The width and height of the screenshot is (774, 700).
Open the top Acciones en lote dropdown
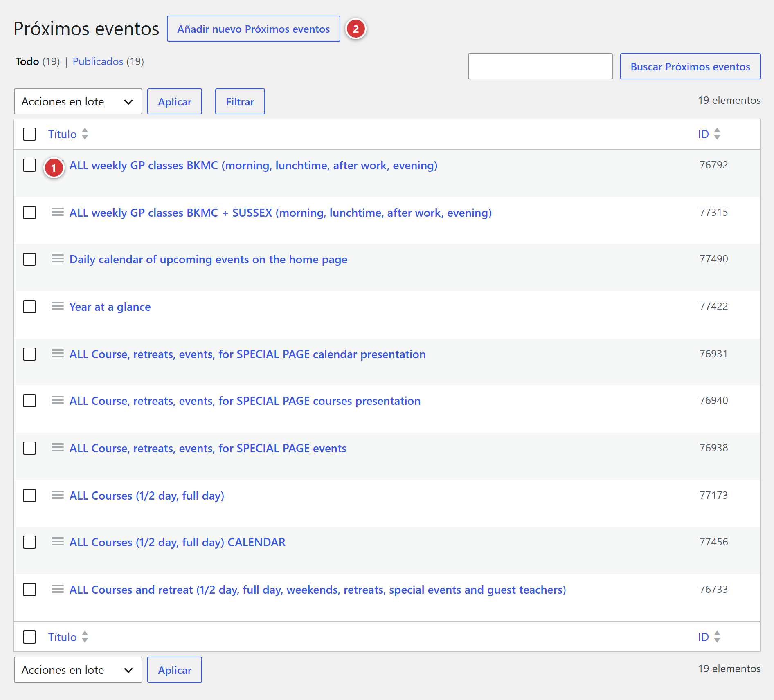click(78, 101)
